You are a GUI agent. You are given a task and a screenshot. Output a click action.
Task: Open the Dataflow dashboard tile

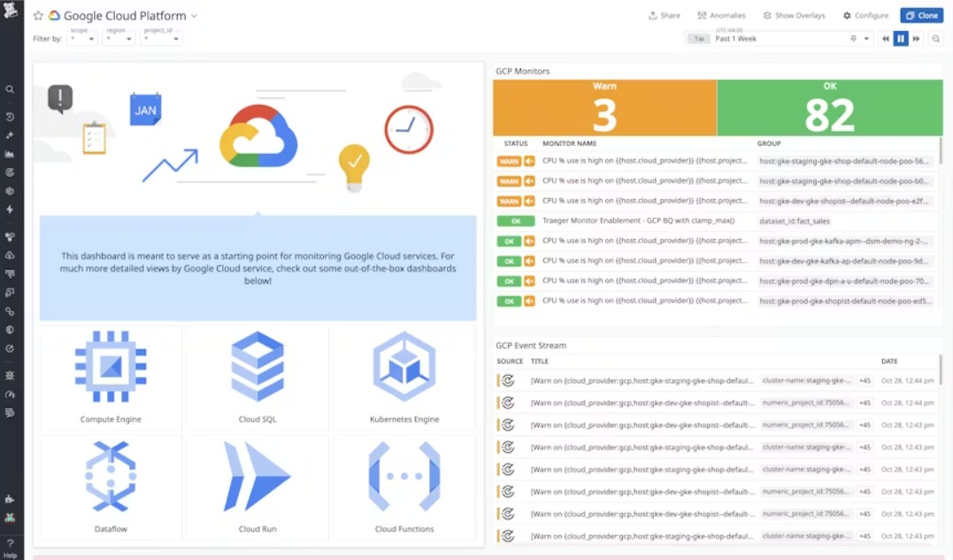tap(110, 484)
